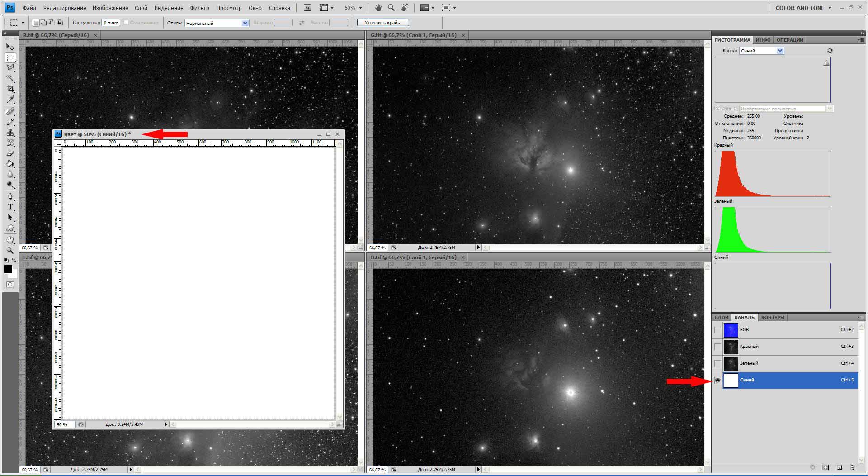Hide the Синий channel eye icon
The height and width of the screenshot is (476, 868).
pos(717,380)
